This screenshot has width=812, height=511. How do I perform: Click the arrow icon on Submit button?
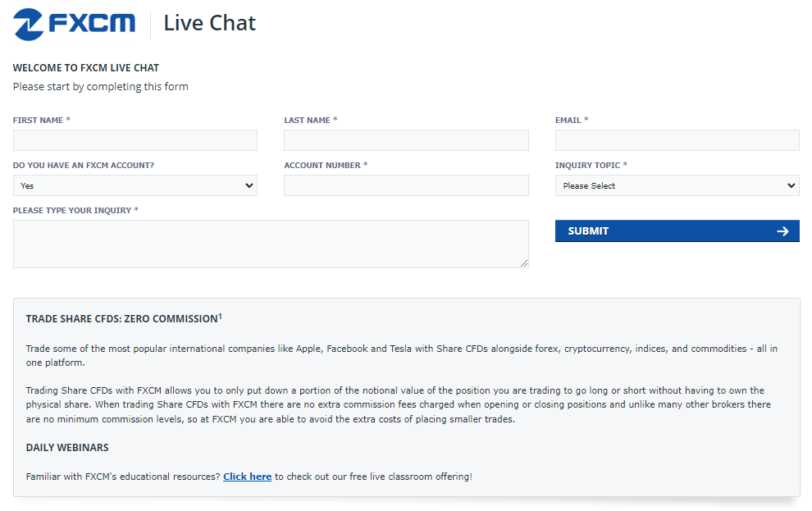pos(782,231)
